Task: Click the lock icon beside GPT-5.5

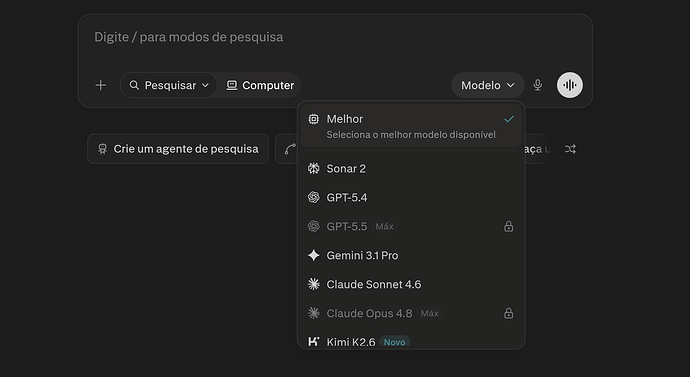Action: pos(508,227)
